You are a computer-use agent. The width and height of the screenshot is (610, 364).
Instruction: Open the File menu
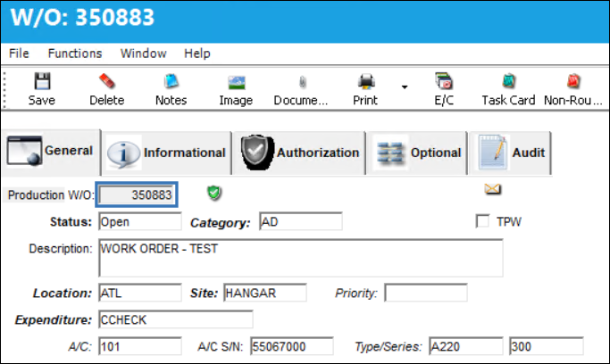(19, 54)
